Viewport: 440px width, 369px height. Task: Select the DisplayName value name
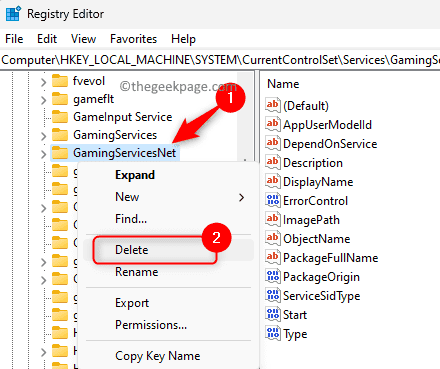click(x=318, y=182)
